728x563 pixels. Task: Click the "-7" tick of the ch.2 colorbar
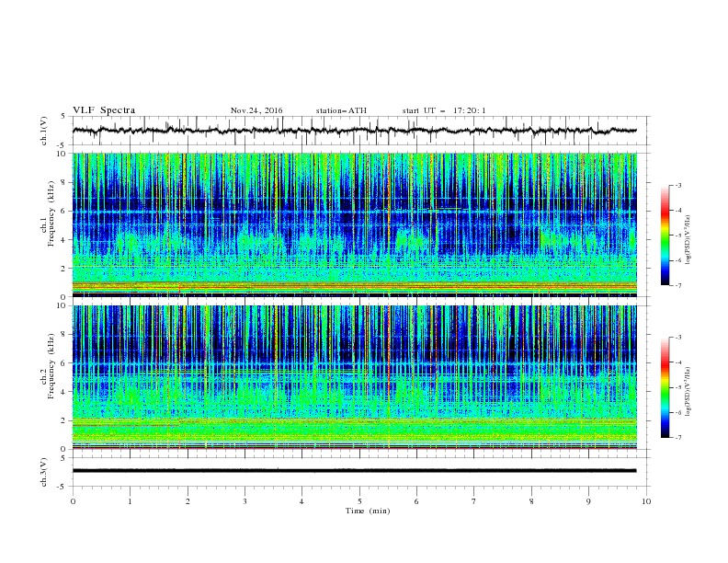tap(677, 438)
